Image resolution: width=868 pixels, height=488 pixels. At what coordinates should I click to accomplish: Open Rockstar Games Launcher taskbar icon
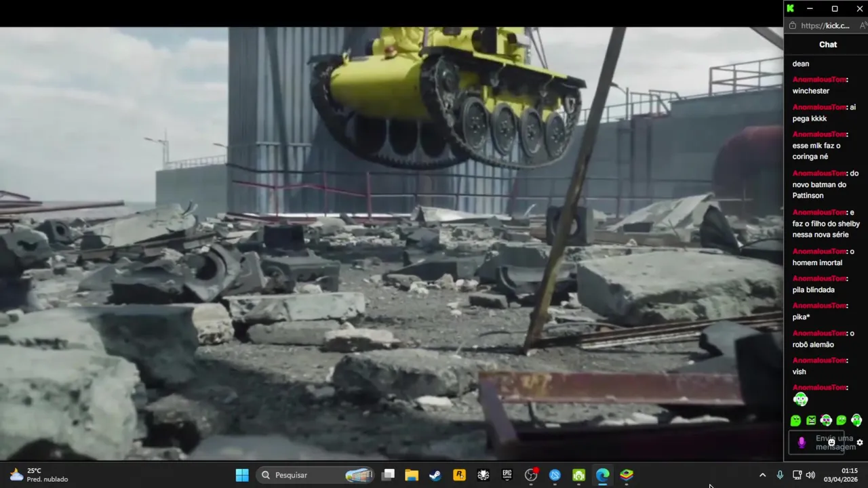[x=459, y=475]
